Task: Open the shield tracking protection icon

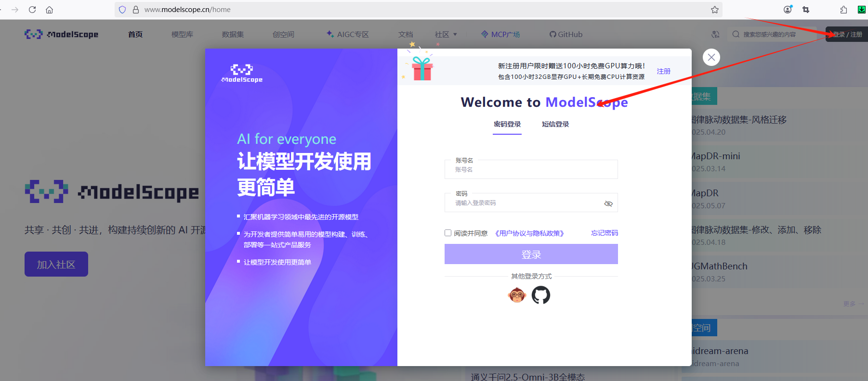Action: pyautogui.click(x=122, y=10)
